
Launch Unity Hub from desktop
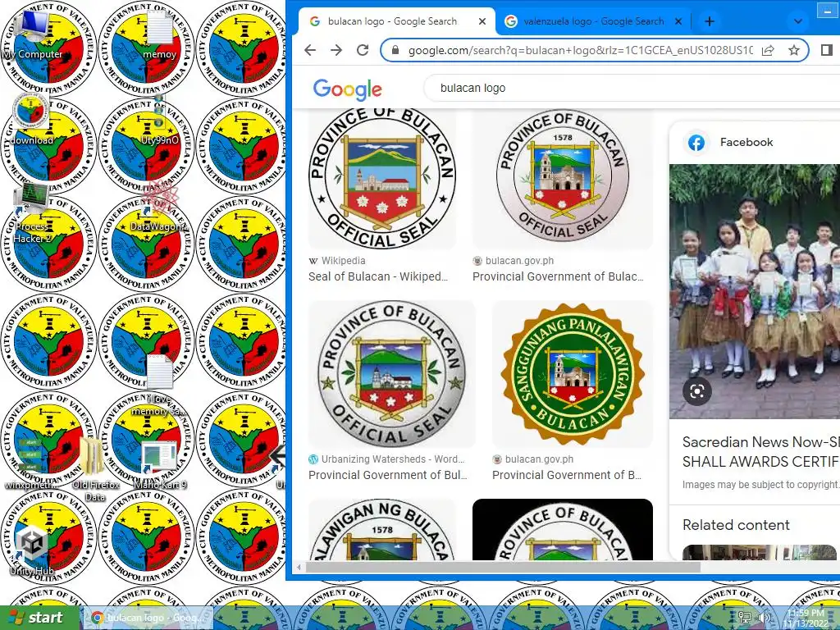[32, 549]
